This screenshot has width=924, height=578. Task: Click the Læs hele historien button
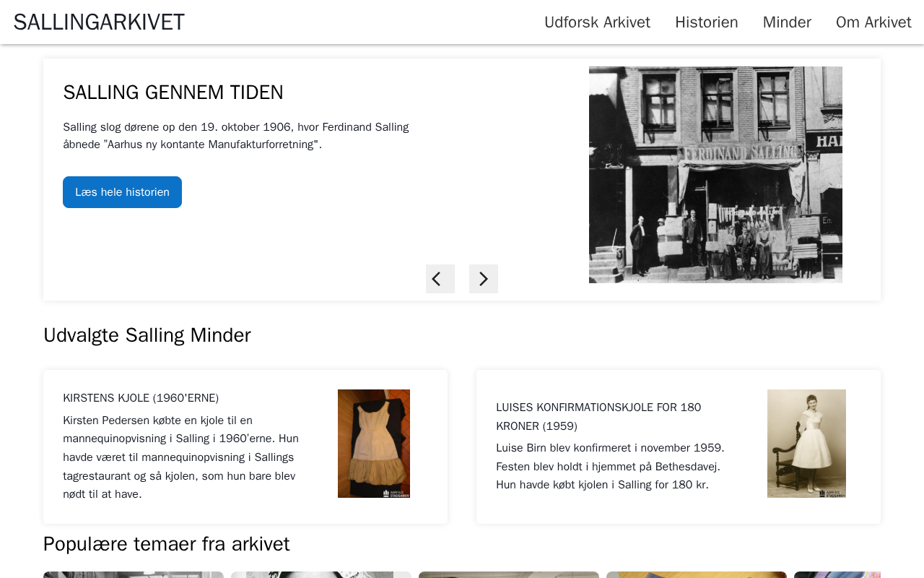(122, 192)
